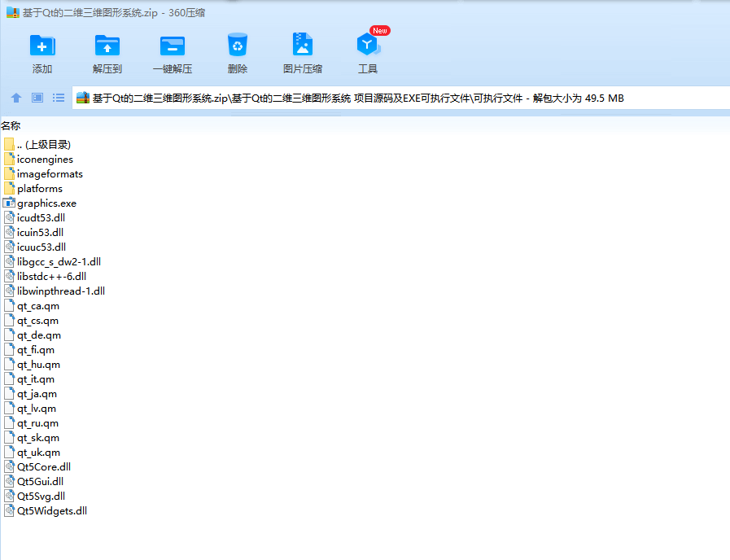Go up one level with blue arrow

coord(16,98)
